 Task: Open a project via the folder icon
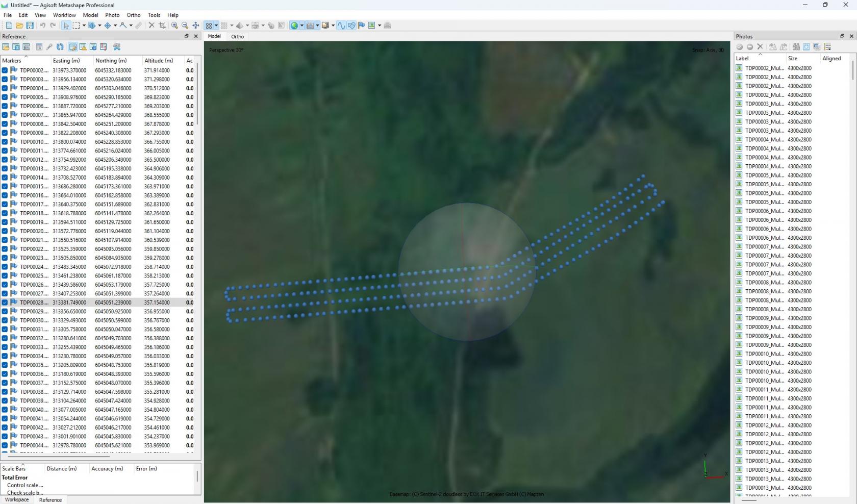19,26
